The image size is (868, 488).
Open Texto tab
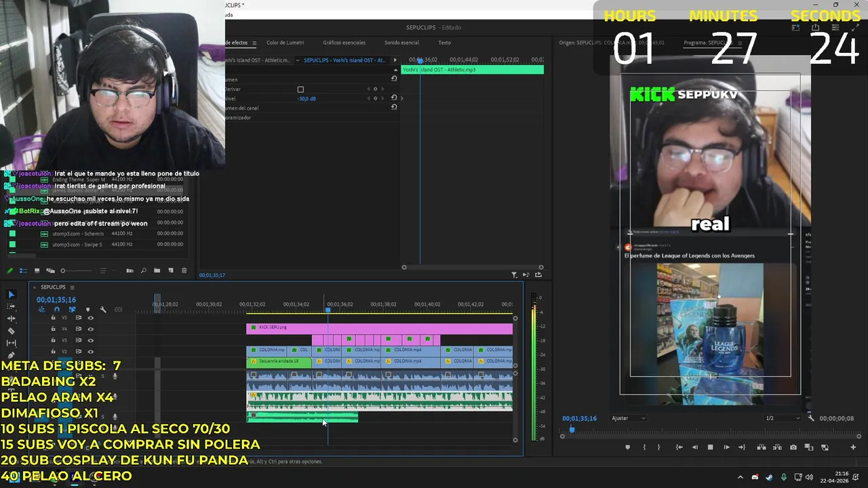click(x=444, y=43)
